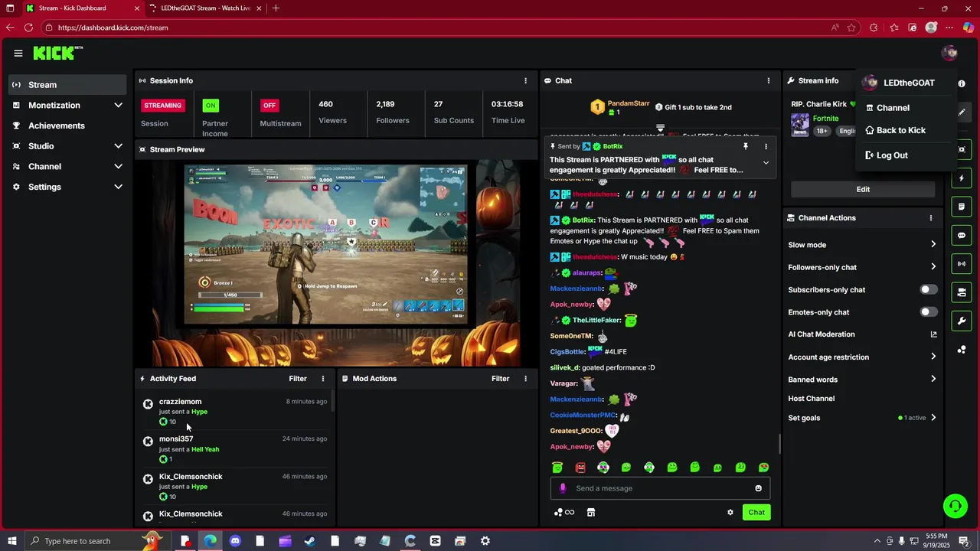
Task: Click the chat bubble icon in right toolbar
Action: pos(962,236)
